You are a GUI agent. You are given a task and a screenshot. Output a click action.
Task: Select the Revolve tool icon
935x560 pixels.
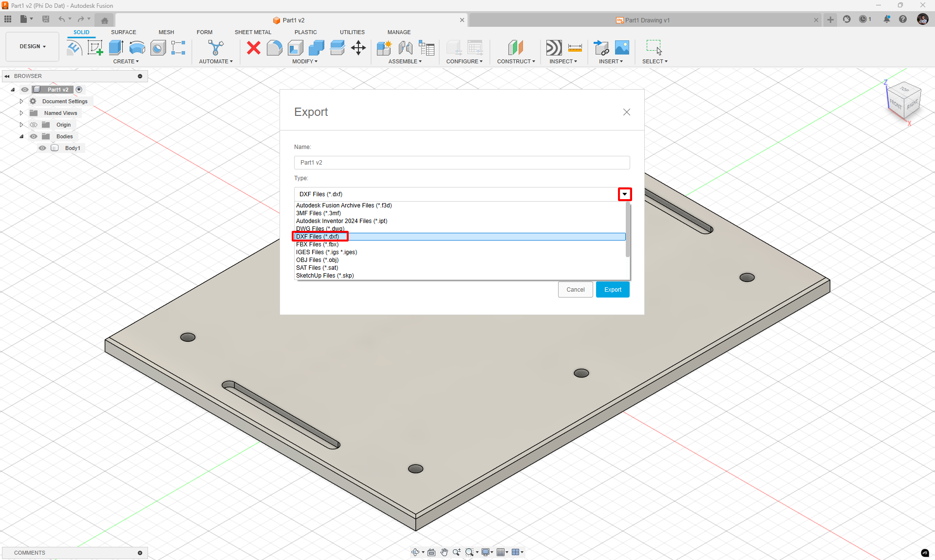pyautogui.click(x=137, y=48)
